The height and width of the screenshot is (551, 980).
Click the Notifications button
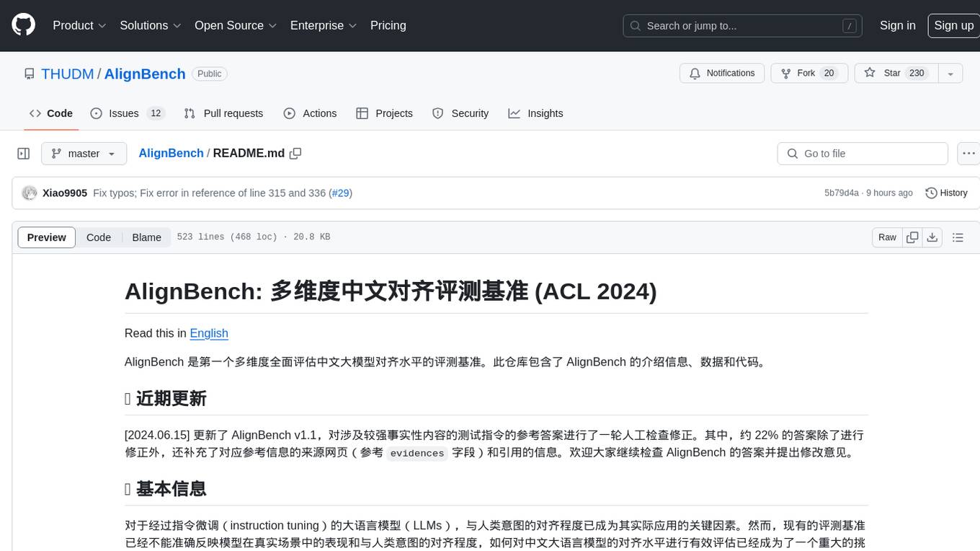pyautogui.click(x=722, y=74)
